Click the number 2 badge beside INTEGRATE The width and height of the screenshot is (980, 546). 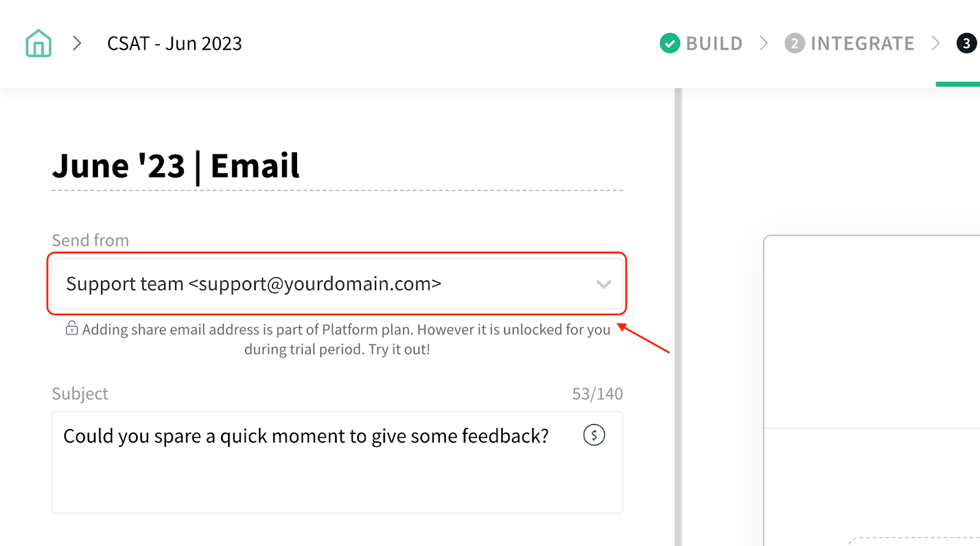[794, 43]
